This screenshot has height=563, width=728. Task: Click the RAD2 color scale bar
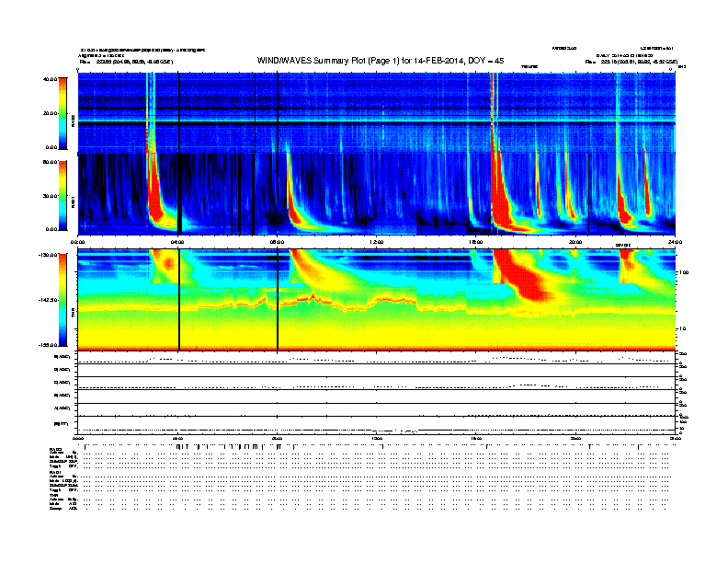pyautogui.click(x=63, y=114)
